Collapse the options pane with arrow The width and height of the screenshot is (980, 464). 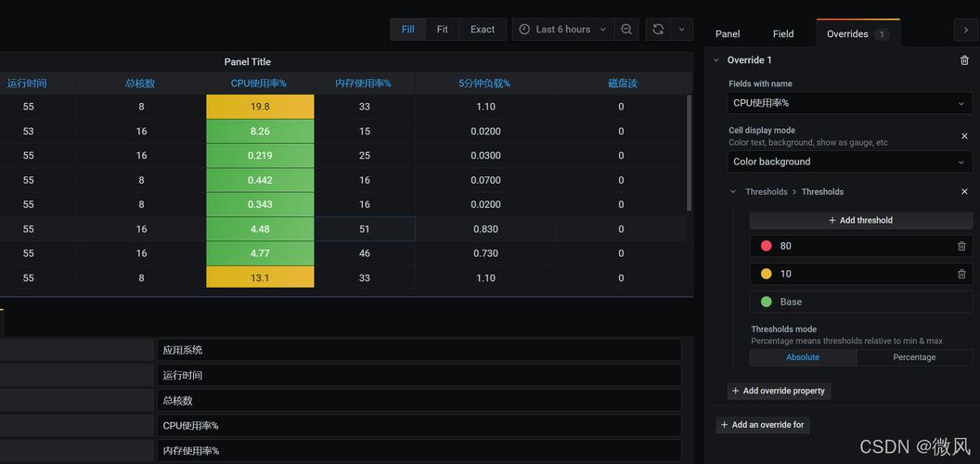pyautogui.click(x=966, y=31)
